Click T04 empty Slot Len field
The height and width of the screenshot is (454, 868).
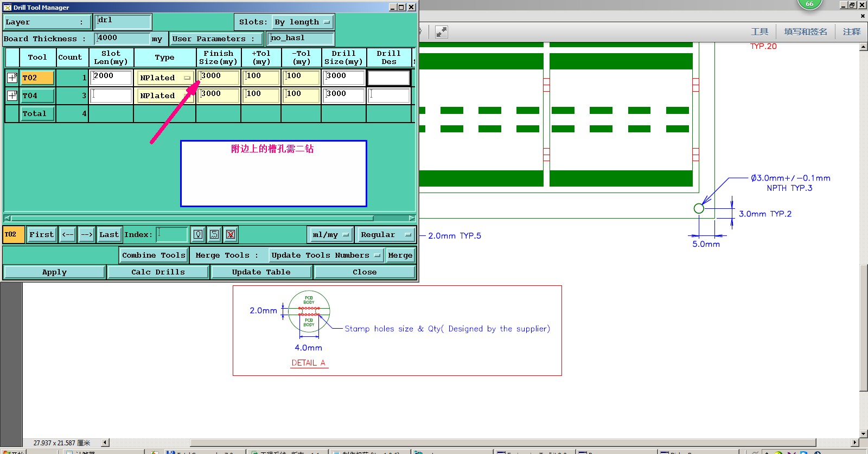(111, 95)
